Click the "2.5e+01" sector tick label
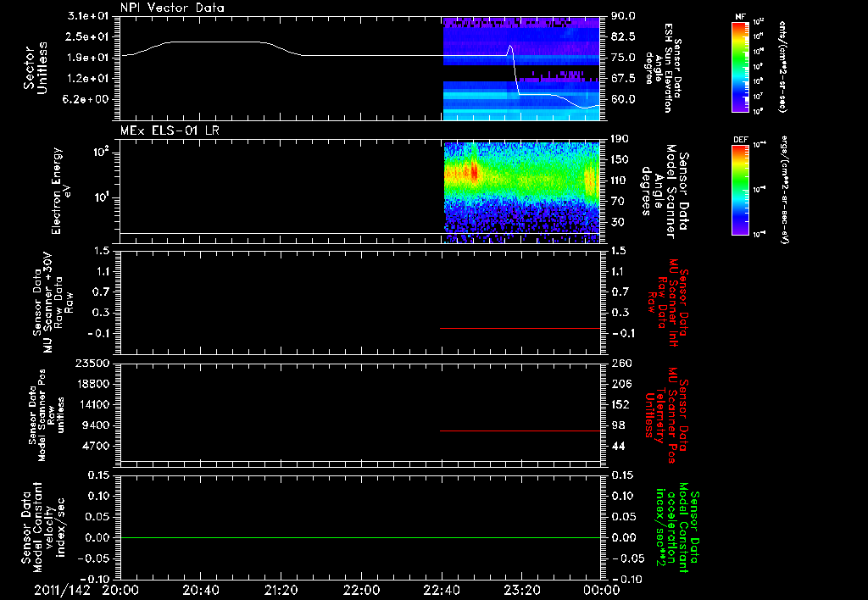Viewport: 868px width, 600px height. pyautogui.click(x=88, y=36)
